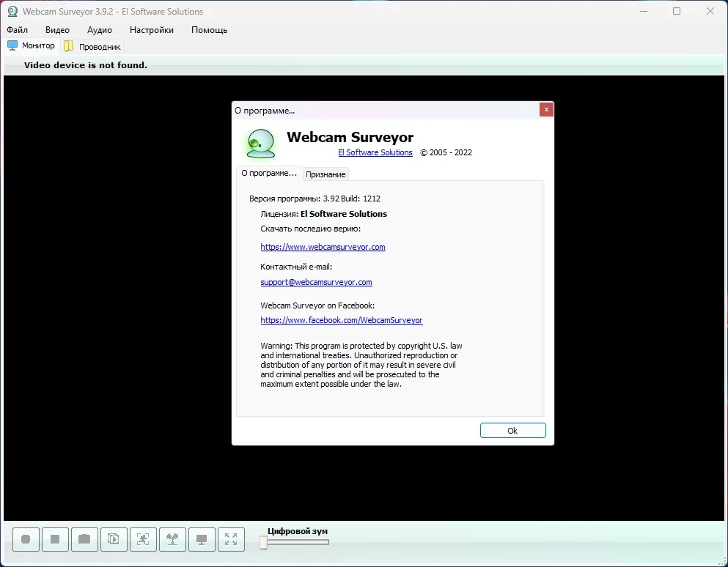This screenshot has height=567, width=728.
Task: Click the fullscreen arrows icon
Action: click(231, 539)
